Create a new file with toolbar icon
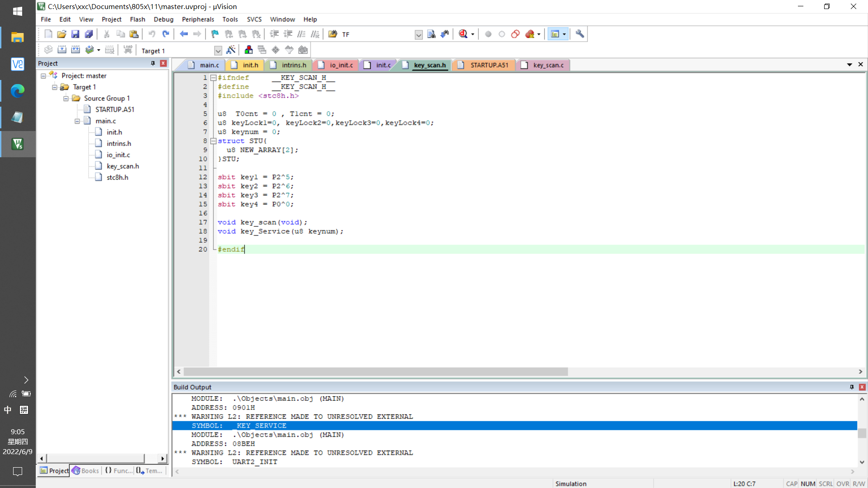 (x=48, y=34)
